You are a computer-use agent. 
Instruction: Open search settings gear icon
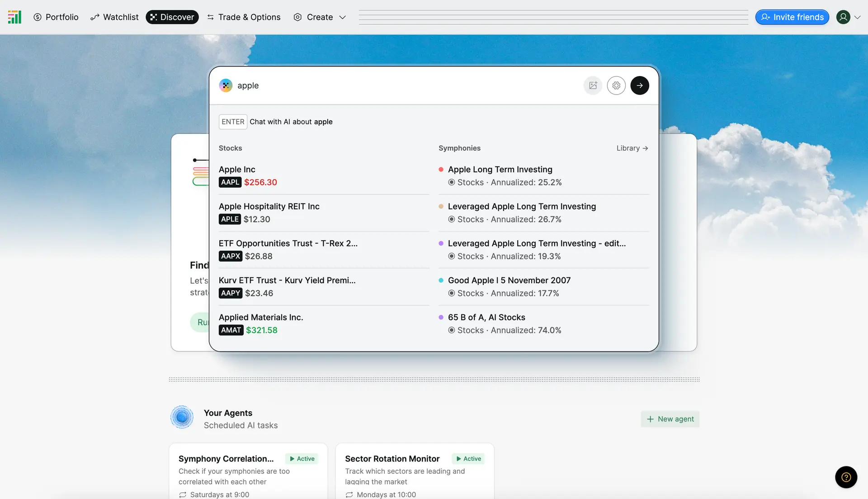click(x=616, y=86)
